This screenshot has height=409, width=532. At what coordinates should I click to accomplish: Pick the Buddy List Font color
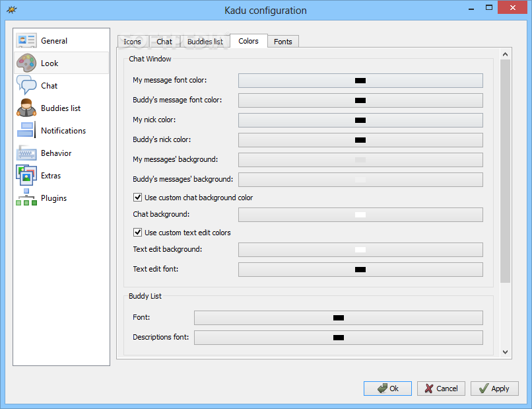click(x=338, y=318)
